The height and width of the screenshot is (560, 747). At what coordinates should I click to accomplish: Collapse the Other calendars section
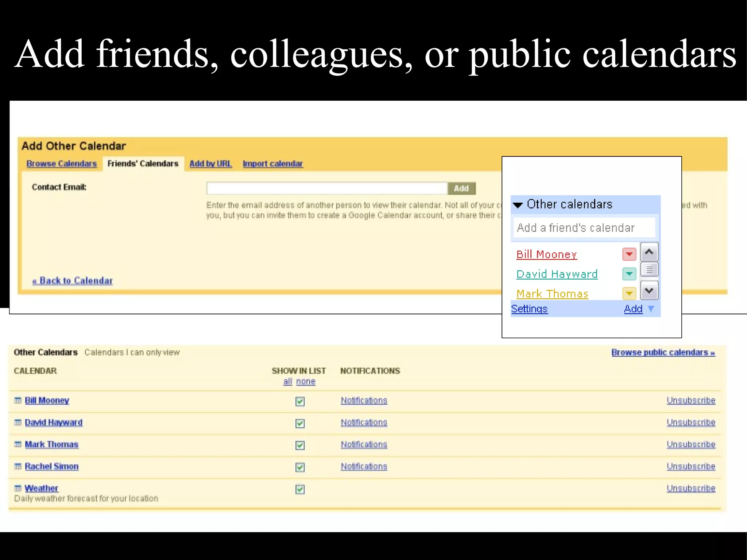coord(518,205)
